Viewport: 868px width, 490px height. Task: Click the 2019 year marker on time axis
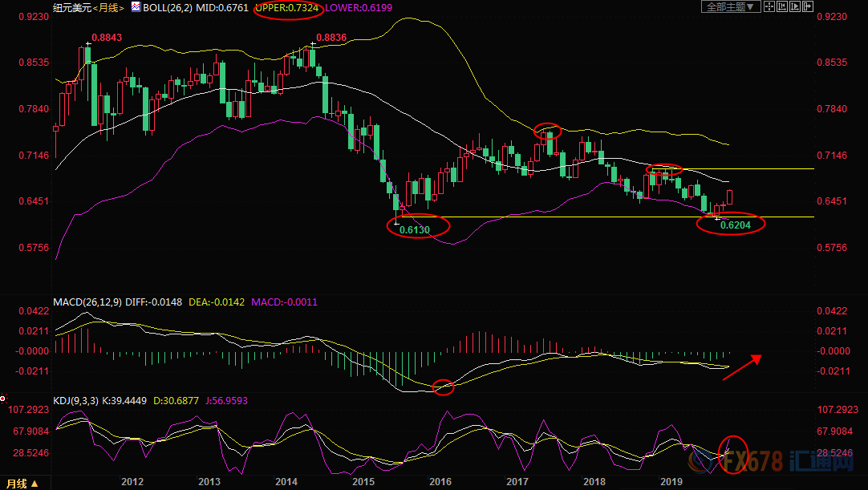(x=671, y=482)
